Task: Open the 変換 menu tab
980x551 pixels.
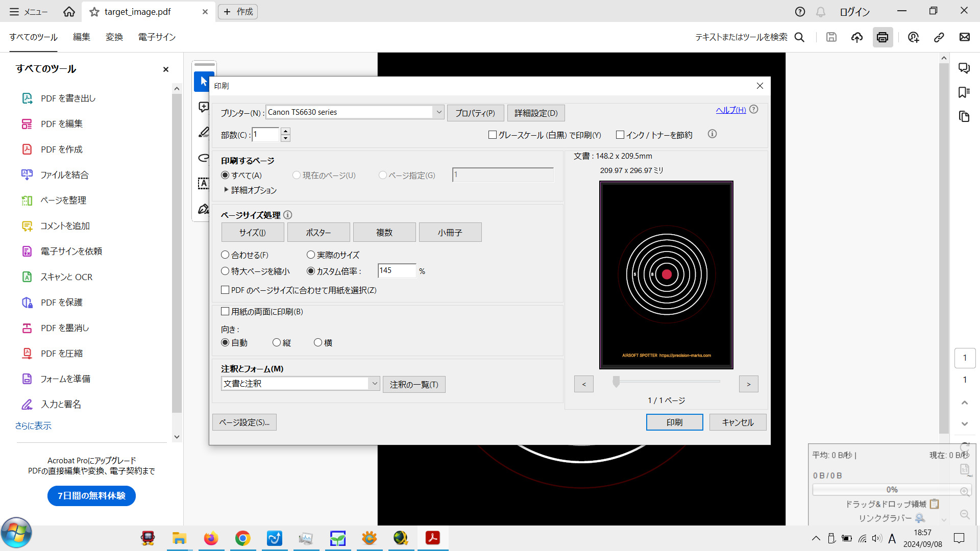Action: tap(114, 37)
